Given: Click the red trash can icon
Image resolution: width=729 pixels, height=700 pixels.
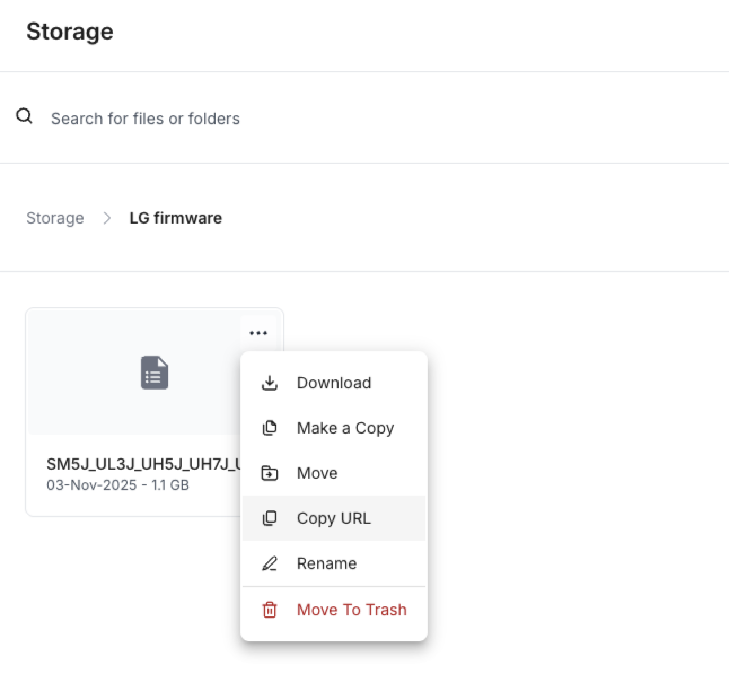Looking at the screenshot, I should pos(270,610).
